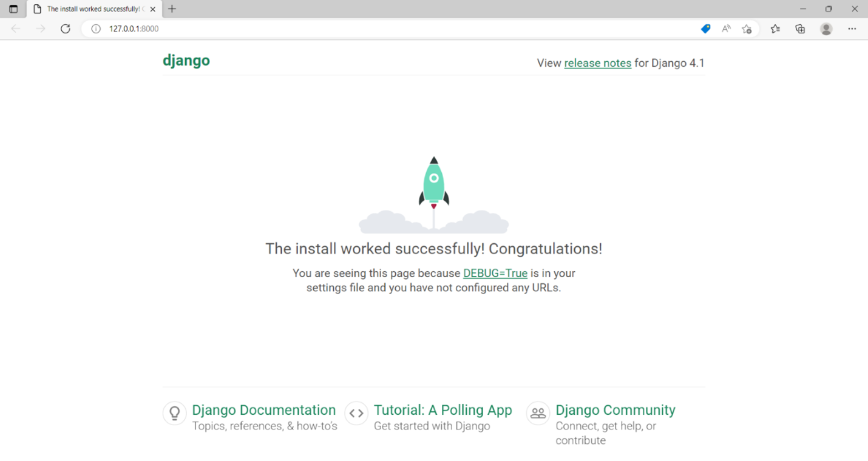The image size is (868, 461).
Task: Close the install worked successfully tab
Action: 153,9
